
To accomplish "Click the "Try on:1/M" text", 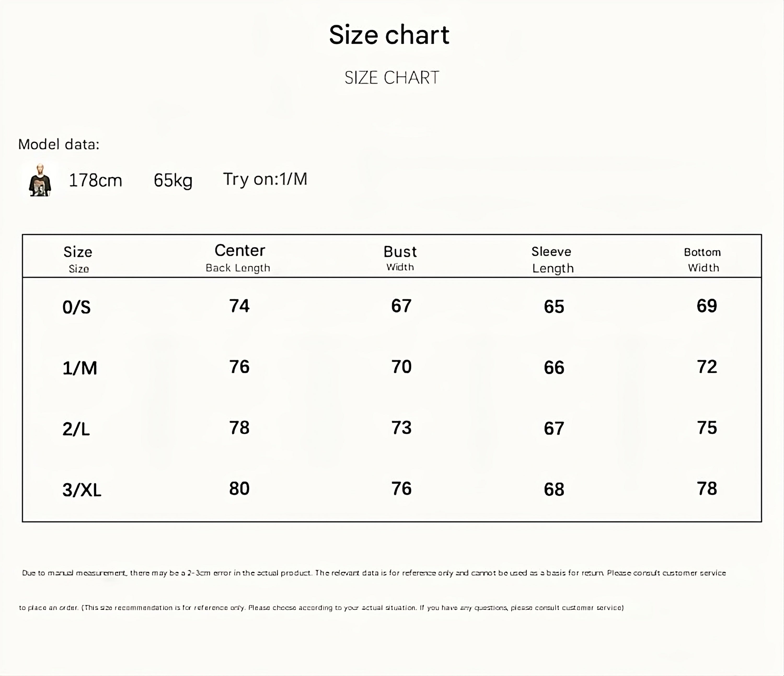I will click(x=265, y=179).
